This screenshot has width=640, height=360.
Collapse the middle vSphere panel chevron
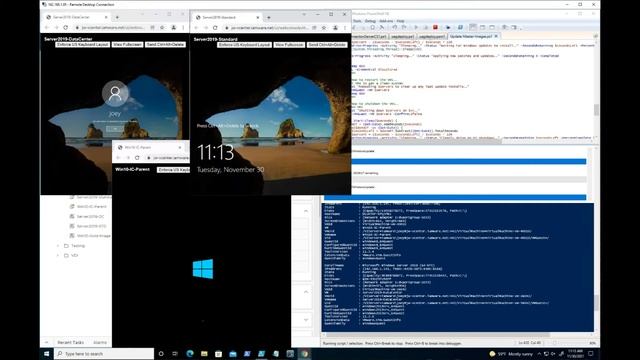(x=306, y=292)
